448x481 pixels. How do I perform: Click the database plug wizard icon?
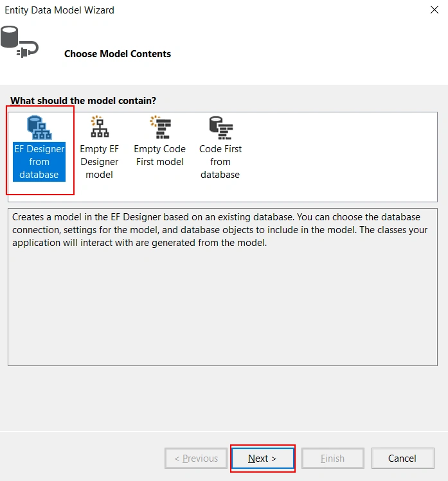19,42
